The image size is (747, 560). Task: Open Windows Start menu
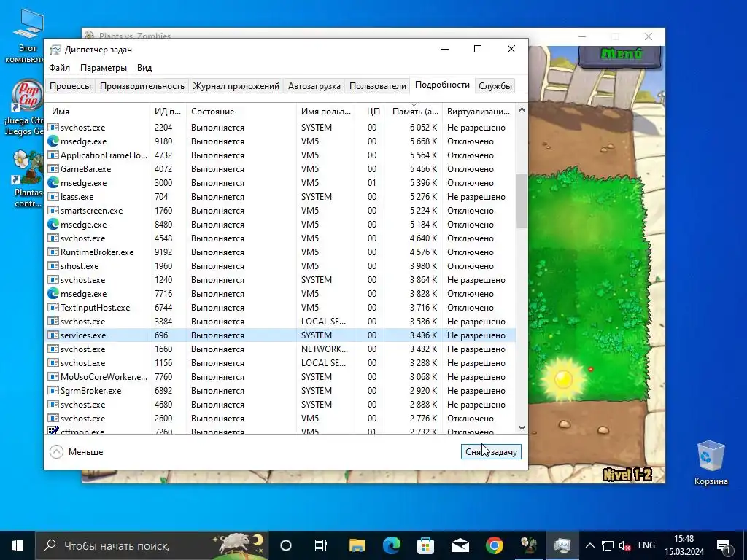click(18, 545)
